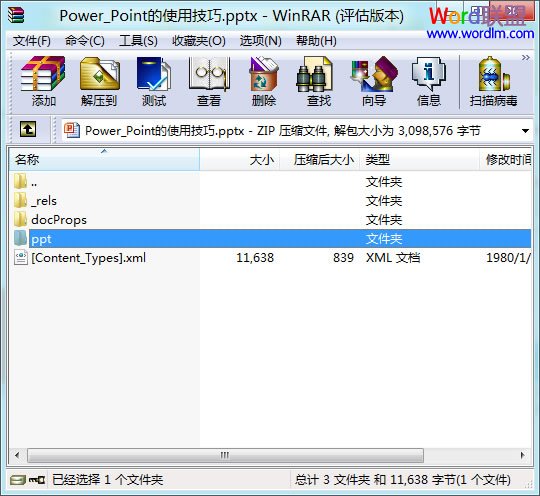
Task: Click the docProps folder icon
Action: tap(21, 219)
